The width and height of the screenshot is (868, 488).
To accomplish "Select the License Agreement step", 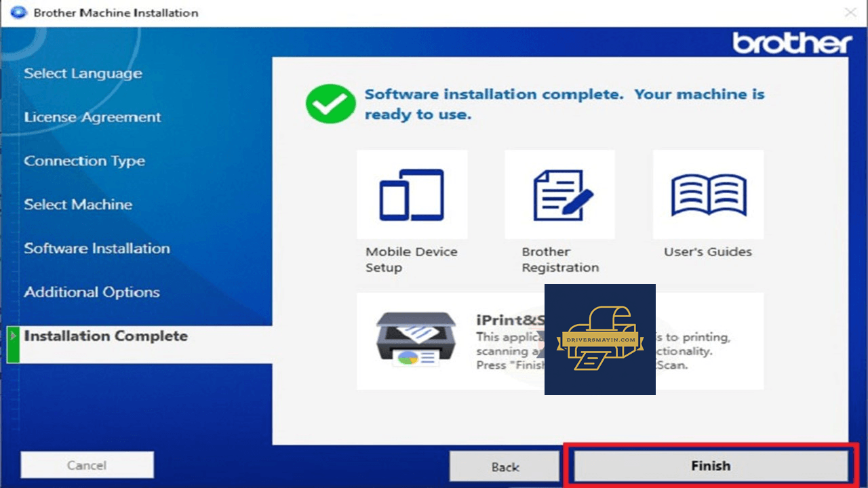I will pyautogui.click(x=93, y=117).
